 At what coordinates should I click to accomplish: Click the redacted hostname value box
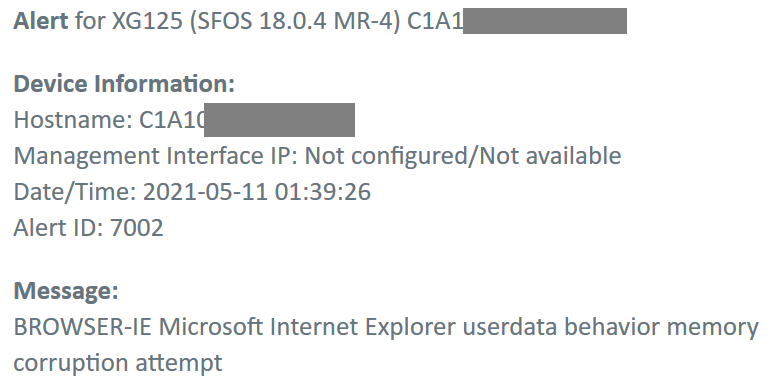(279, 120)
